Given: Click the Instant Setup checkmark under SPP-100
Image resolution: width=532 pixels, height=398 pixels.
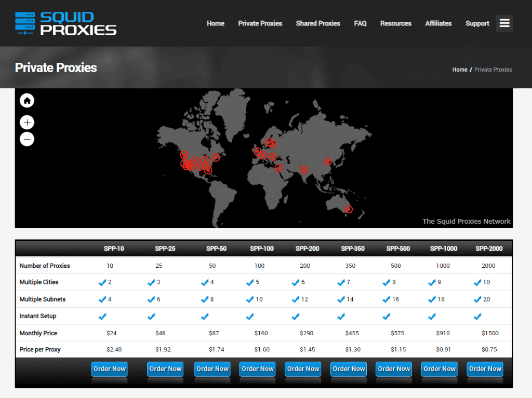Looking at the screenshot, I should click(250, 317).
